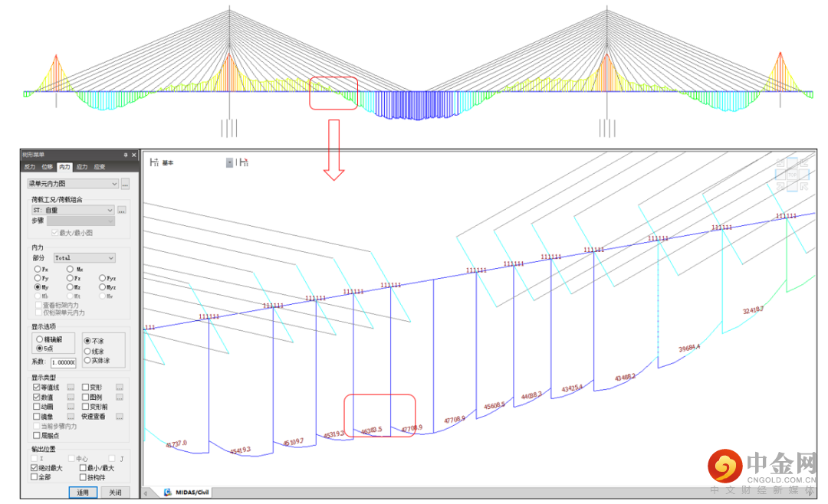828x504 pixels.
Task: Switch to the 应力 tab
Action: 82,167
